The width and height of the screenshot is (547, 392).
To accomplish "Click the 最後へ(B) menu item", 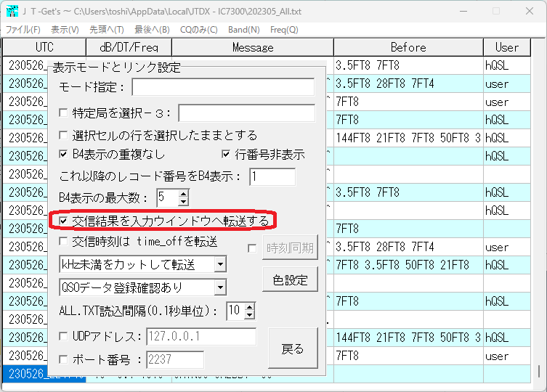I will click(x=152, y=30).
